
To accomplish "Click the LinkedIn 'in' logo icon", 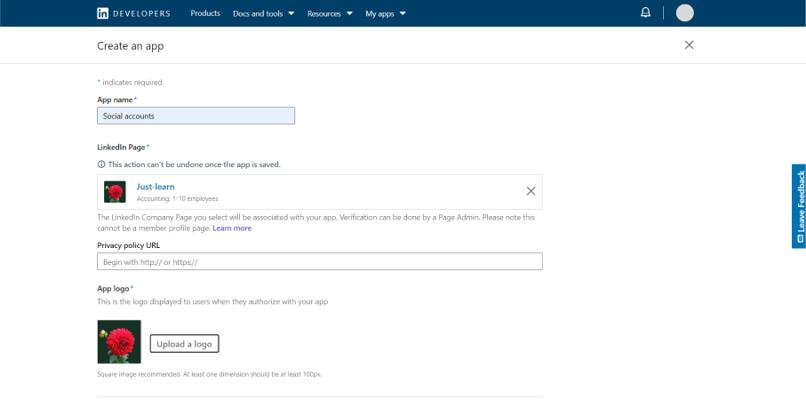I will (x=103, y=13).
